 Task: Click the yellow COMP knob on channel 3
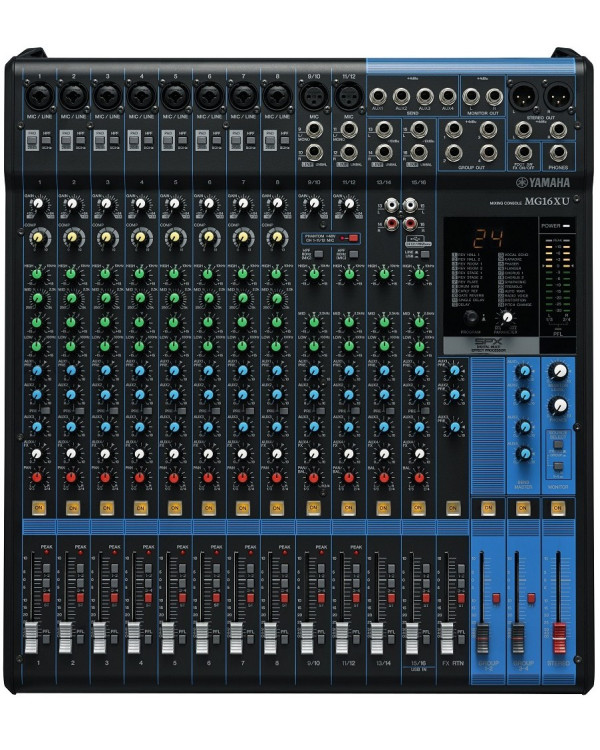tap(106, 237)
